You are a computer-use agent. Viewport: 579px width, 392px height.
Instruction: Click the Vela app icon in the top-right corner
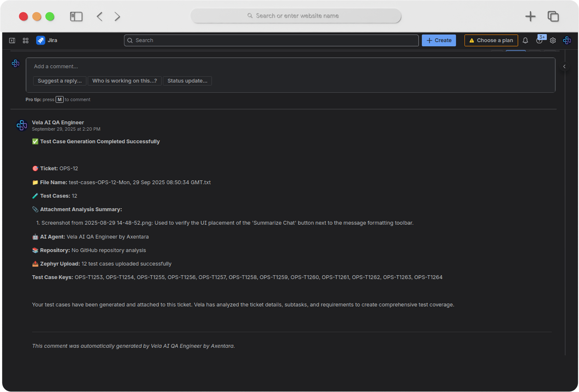click(x=567, y=40)
